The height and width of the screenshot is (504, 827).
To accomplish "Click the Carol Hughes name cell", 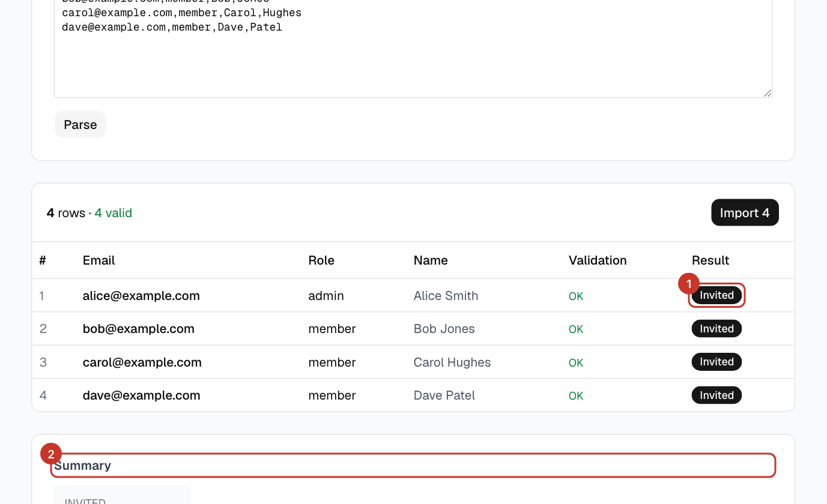I will pos(452,362).
